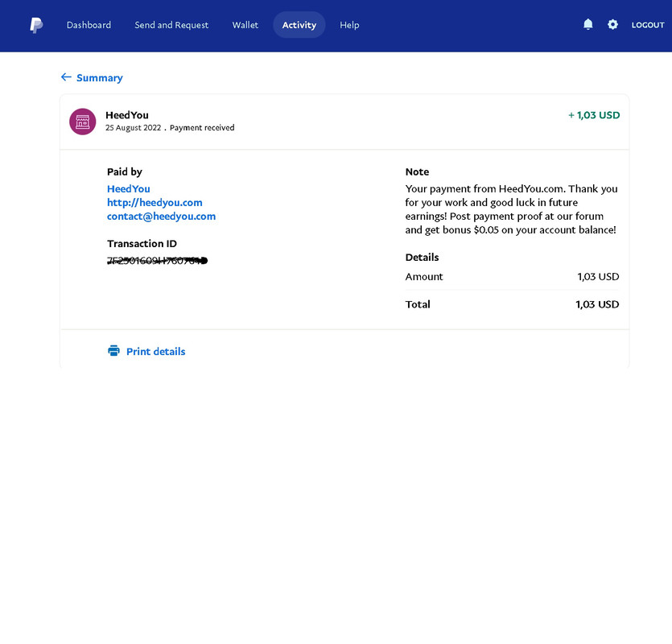
Task: Click the Total label
Action: tap(418, 304)
